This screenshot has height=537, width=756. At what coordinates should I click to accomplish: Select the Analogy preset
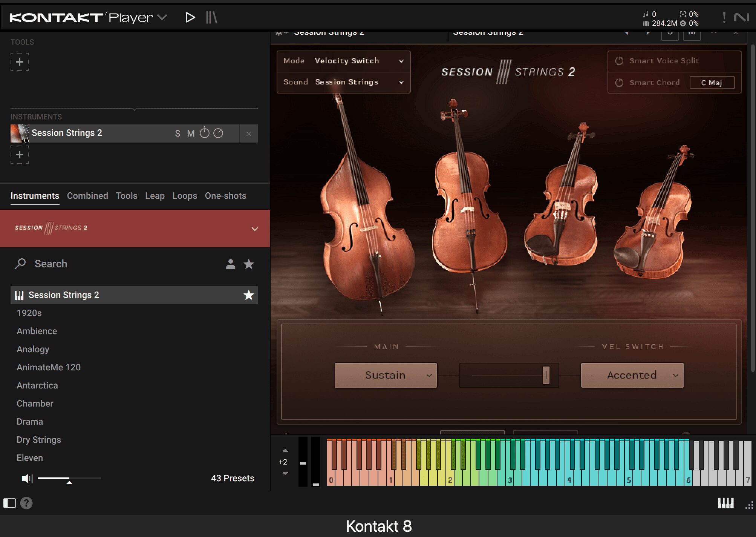point(33,349)
